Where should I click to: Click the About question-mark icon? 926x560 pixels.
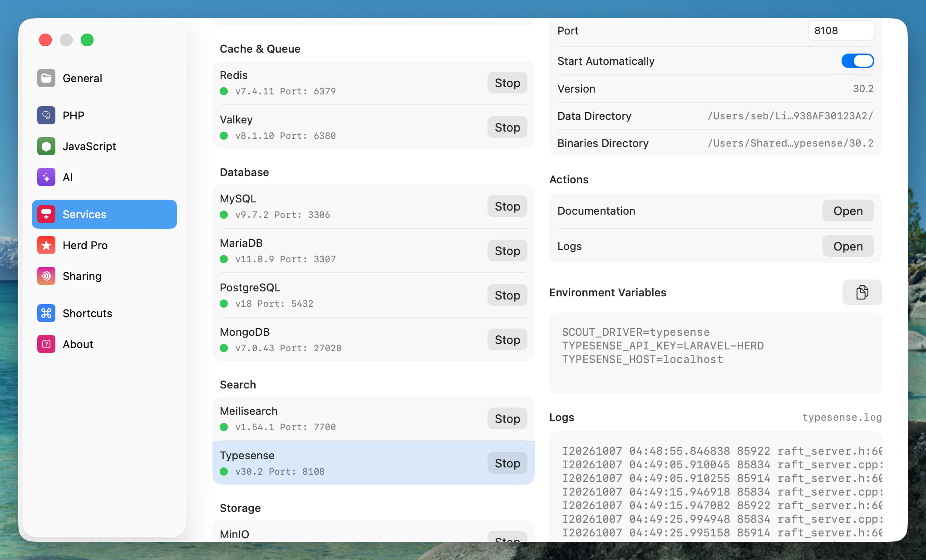pos(46,344)
